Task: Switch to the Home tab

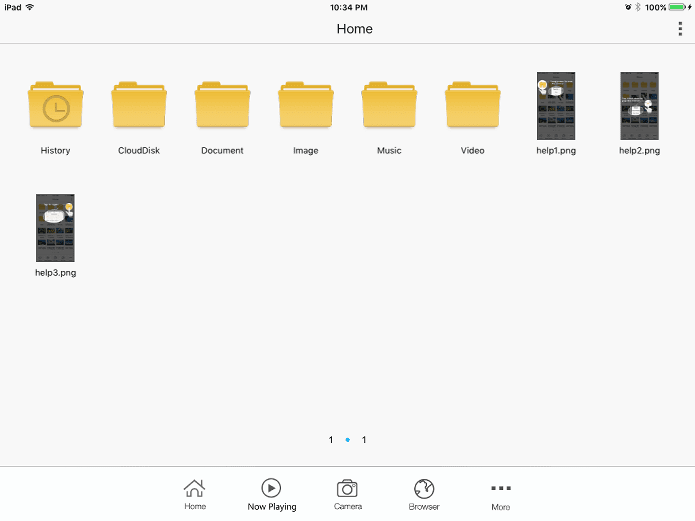Action: pyautogui.click(x=195, y=494)
